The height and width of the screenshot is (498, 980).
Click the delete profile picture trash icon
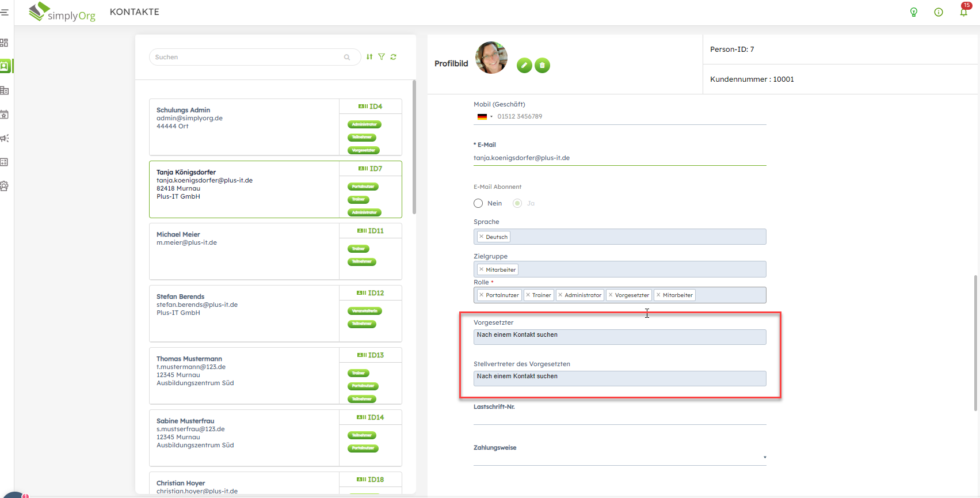click(x=542, y=66)
